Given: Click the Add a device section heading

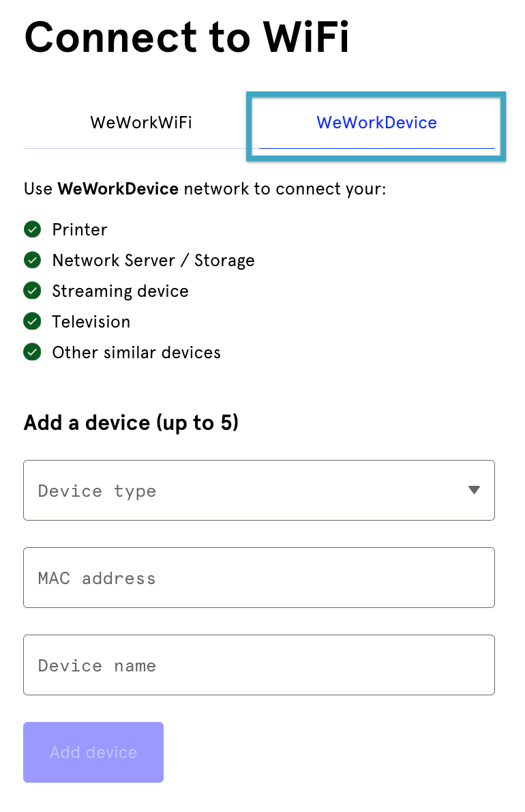Looking at the screenshot, I should pyautogui.click(x=130, y=422).
